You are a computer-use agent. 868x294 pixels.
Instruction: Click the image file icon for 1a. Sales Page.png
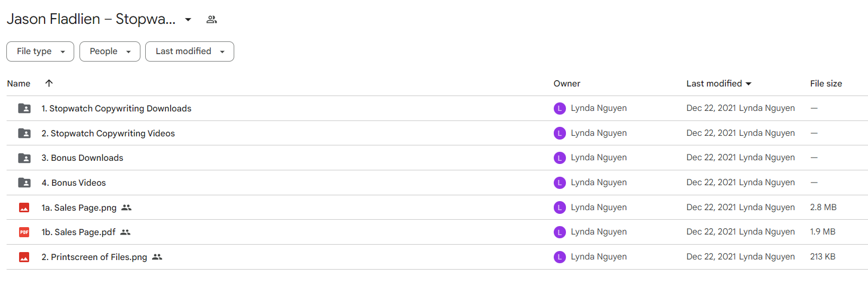point(24,207)
